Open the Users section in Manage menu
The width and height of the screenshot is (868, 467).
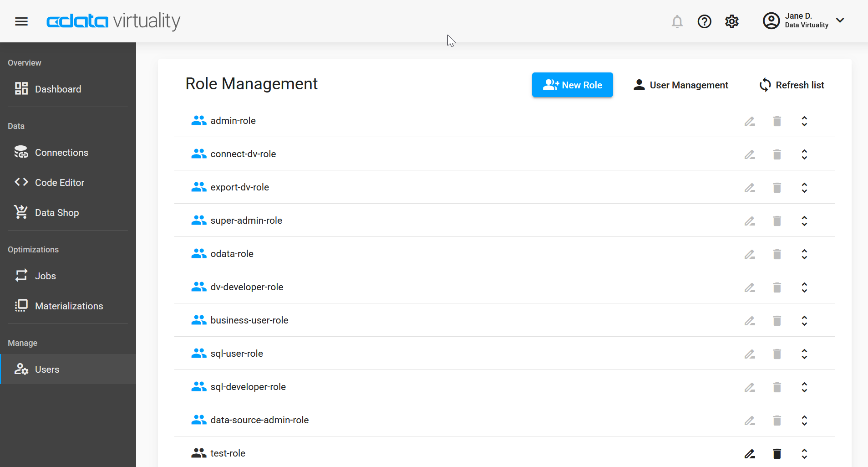pyautogui.click(x=47, y=369)
